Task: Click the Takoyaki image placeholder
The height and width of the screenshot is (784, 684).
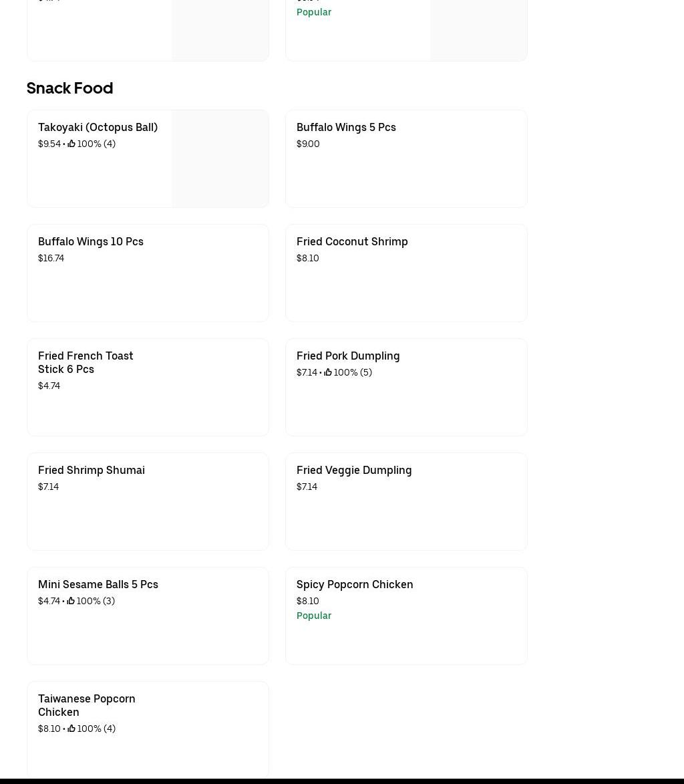Action: tap(220, 158)
